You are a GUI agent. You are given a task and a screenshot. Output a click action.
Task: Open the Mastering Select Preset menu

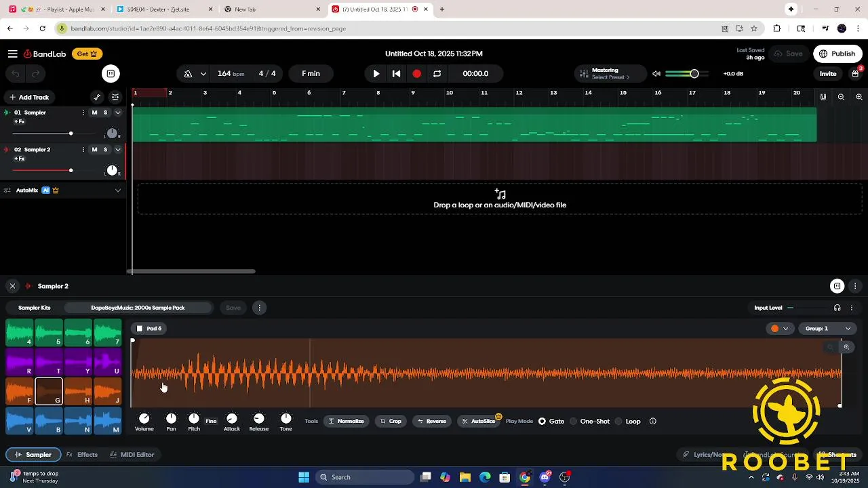tap(610, 73)
